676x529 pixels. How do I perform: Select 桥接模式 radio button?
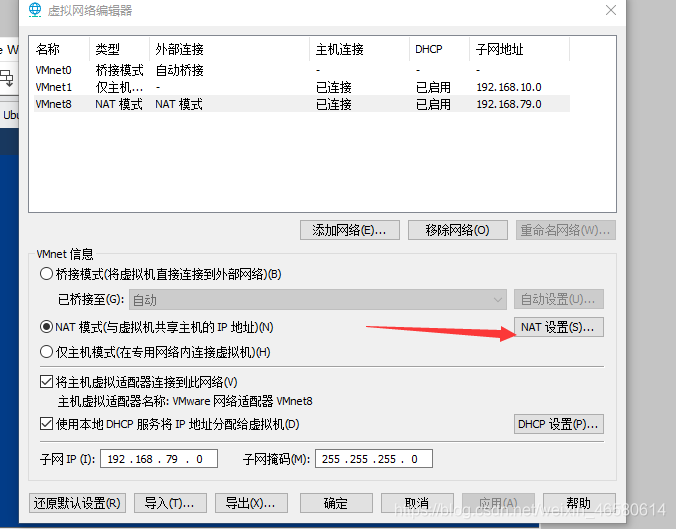click(x=46, y=274)
